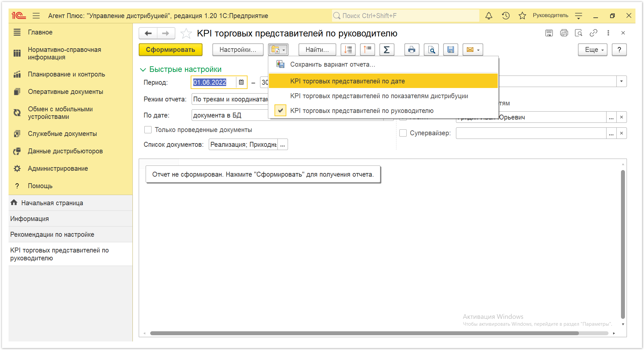The image size is (644, 350).
Task: Go to Начальная страница
Action: 70,203
